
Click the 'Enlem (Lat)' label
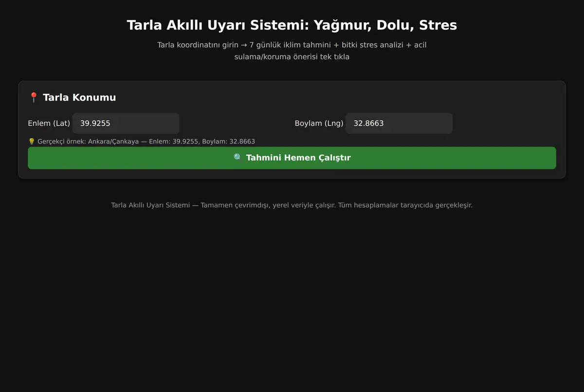point(49,124)
